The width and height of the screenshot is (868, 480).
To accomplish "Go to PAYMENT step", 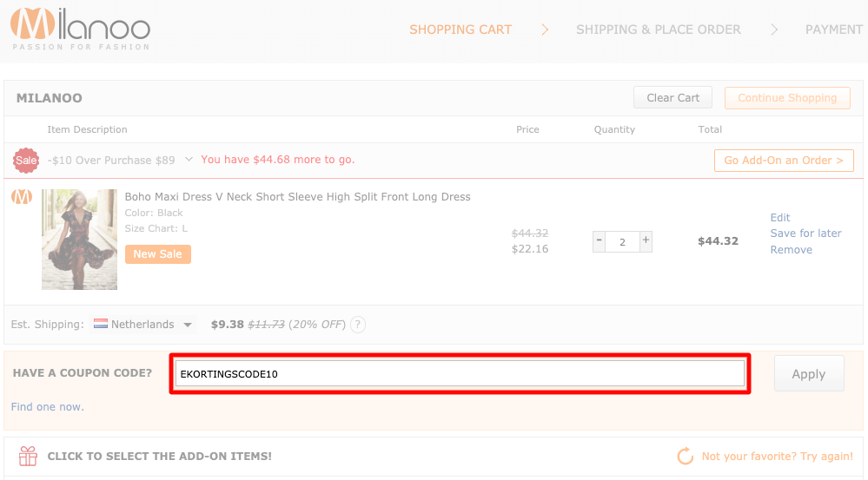I will tap(833, 30).
